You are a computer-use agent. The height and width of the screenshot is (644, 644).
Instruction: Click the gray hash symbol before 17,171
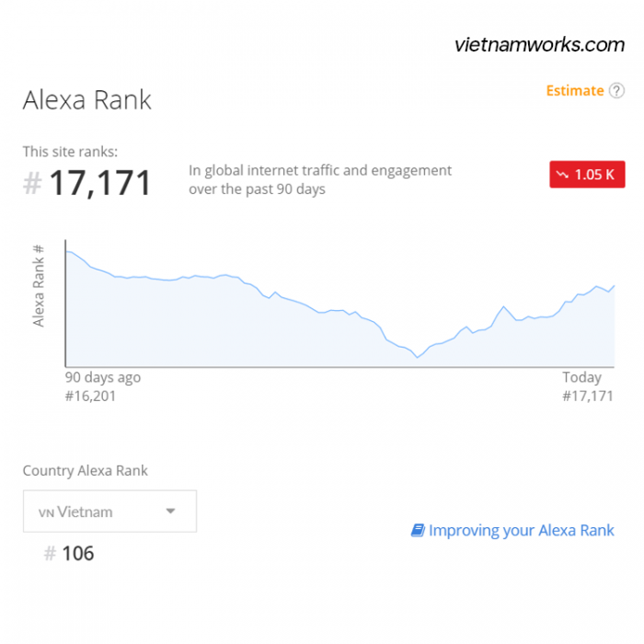coord(32,183)
